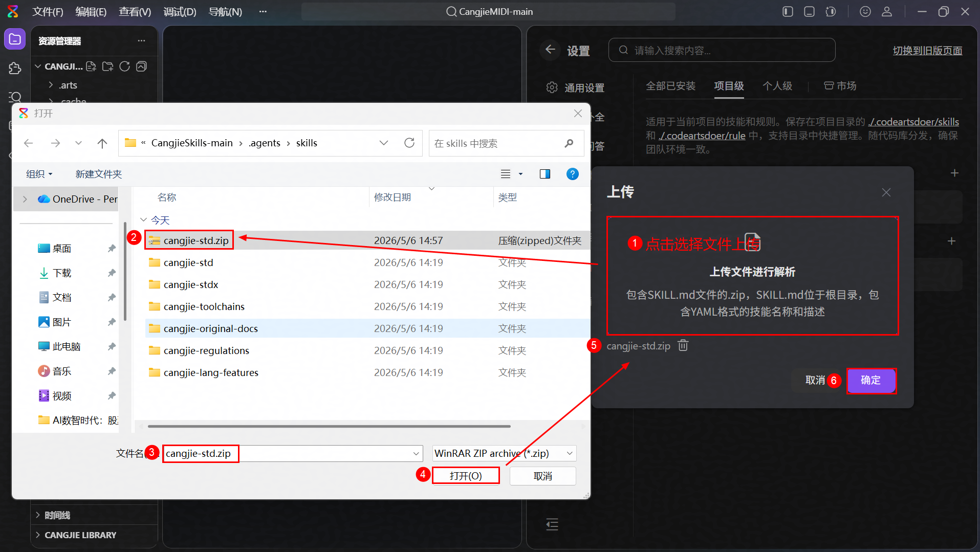Click the back arrow in file dialog

(x=29, y=143)
